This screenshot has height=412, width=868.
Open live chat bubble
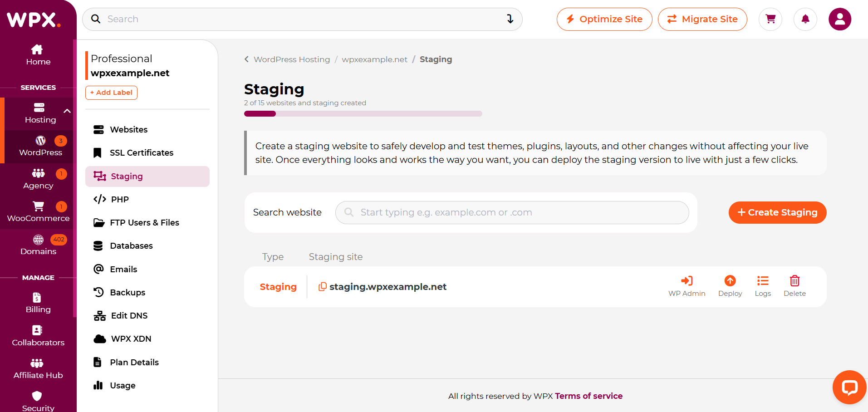pyautogui.click(x=849, y=387)
